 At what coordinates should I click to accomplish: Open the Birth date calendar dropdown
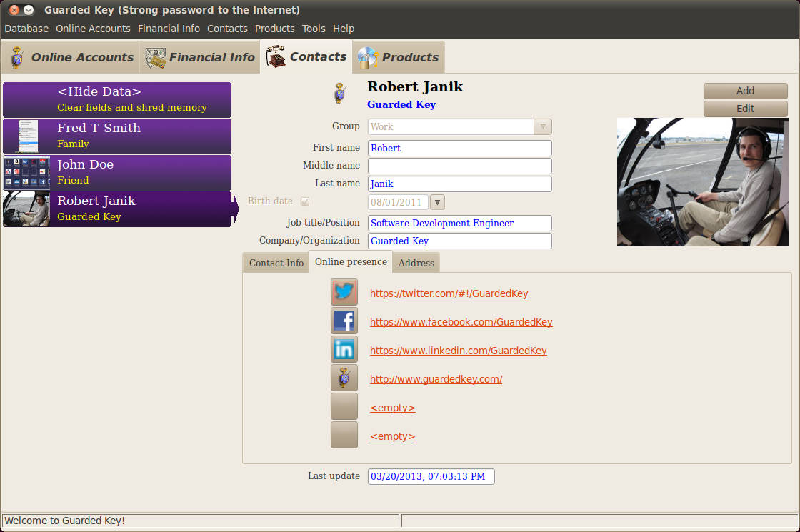[x=437, y=202]
